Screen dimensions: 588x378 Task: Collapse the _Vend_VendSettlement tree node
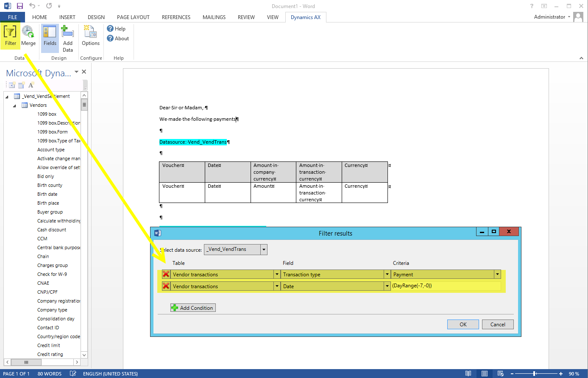coord(7,97)
